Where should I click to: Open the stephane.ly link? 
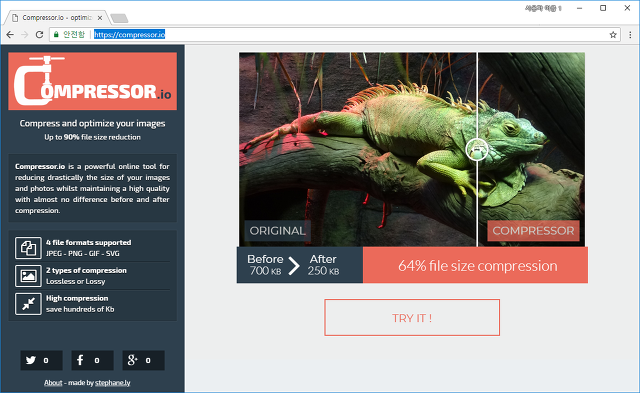(113, 383)
